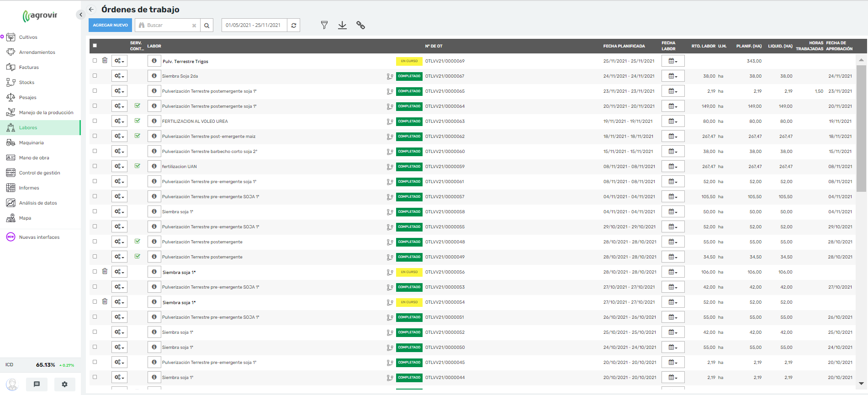868x395 pixels.
Task: Toggle the select-all checkbox in table header
Action: pyautogui.click(x=95, y=46)
